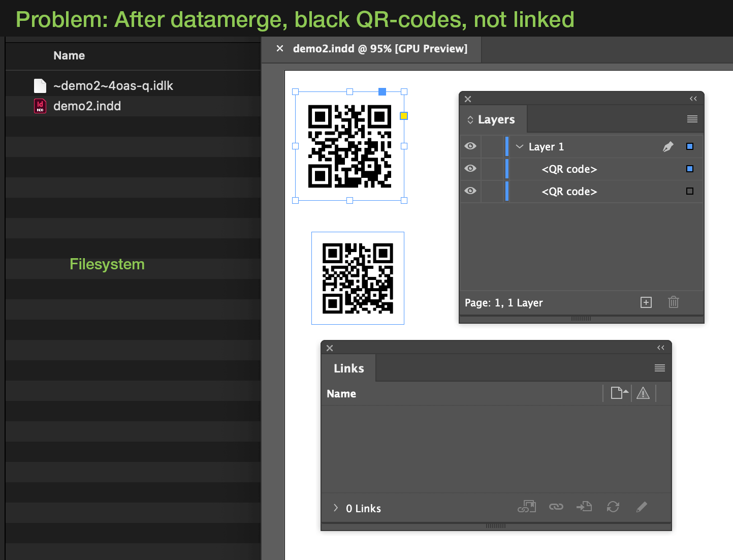Toggle lock column for second QR code
Viewport: 733px width, 560px height.
click(492, 191)
